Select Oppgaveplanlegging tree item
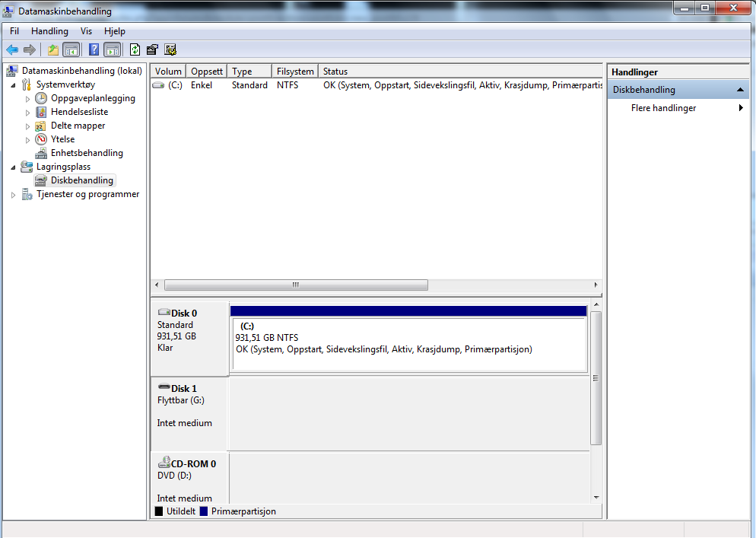Viewport: 756px width, 538px height. coord(93,98)
